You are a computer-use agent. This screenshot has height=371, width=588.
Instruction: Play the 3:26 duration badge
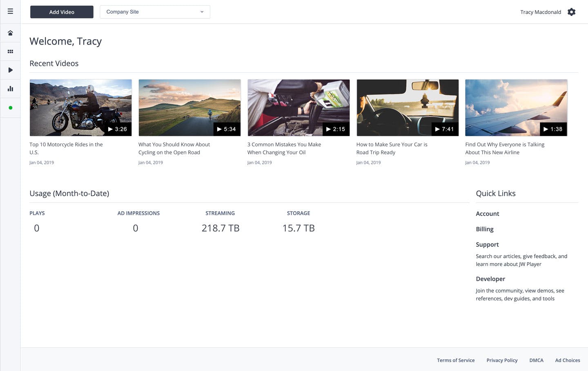click(118, 129)
